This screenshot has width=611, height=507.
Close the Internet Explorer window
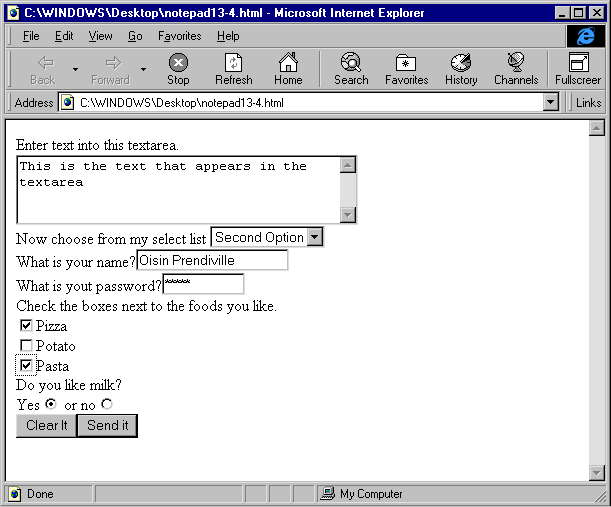[x=597, y=13]
